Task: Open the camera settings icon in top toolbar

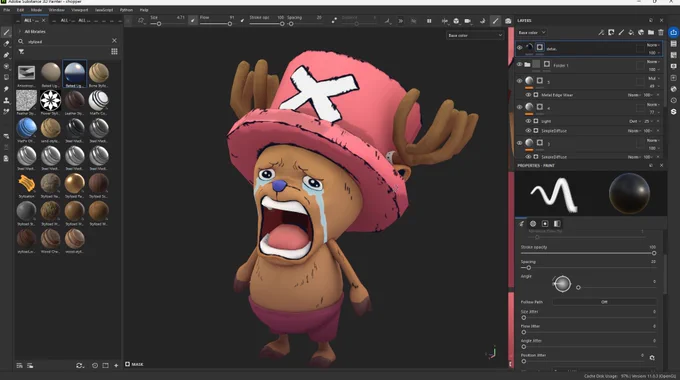Action: [x=468, y=21]
